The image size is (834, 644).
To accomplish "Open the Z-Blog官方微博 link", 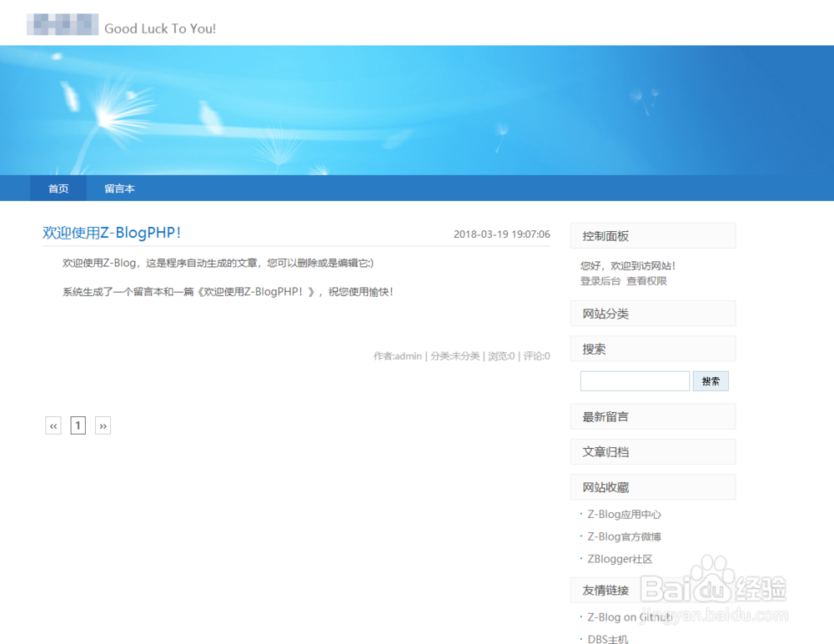I will click(624, 536).
